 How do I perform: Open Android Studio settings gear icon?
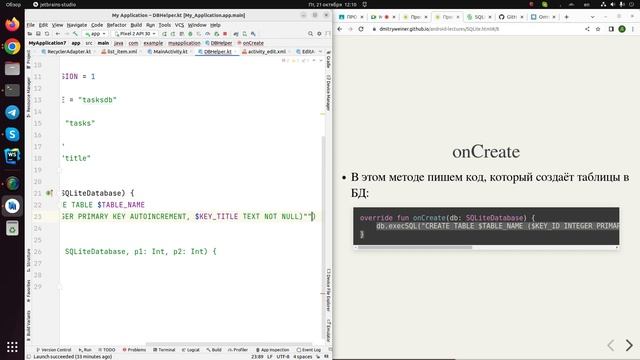click(319, 34)
